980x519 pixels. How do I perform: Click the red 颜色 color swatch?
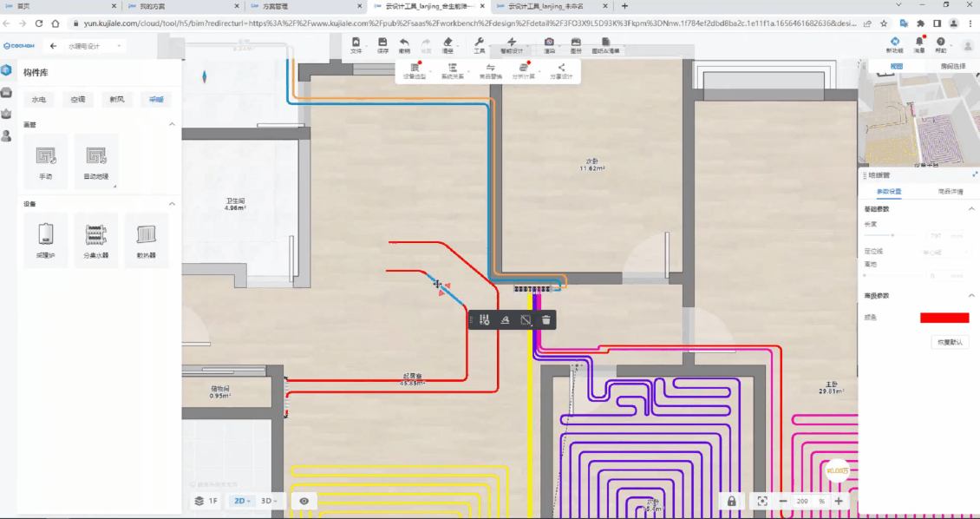pos(944,319)
